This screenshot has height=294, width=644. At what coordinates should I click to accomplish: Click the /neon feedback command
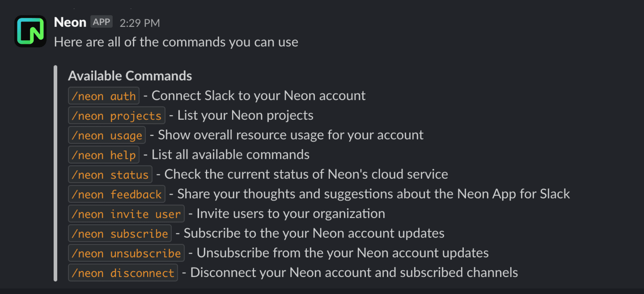pos(116,194)
